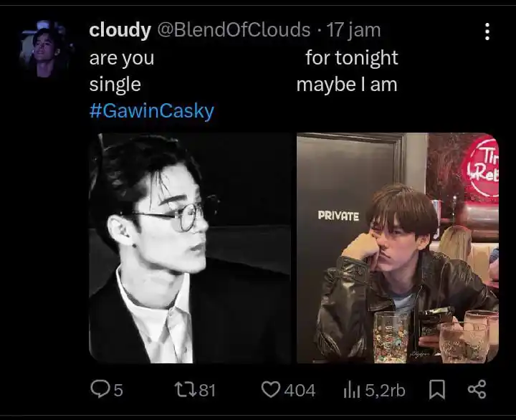Open the black-and-white photo with glasses
Screen dimensions: 516x420
[x=191, y=248]
